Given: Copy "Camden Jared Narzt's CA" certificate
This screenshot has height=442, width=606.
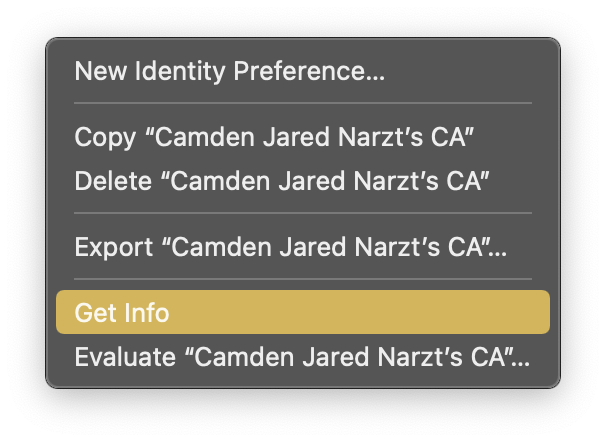Looking at the screenshot, I should click(273, 137).
